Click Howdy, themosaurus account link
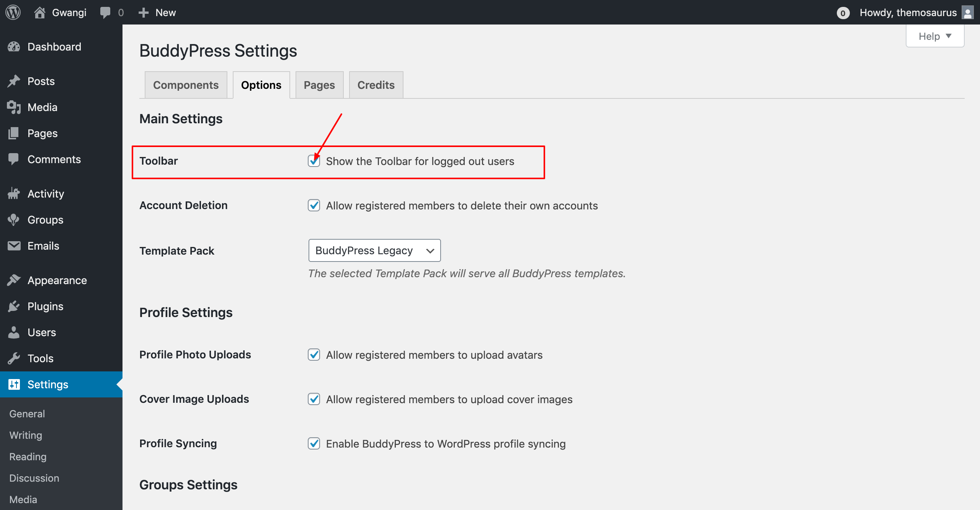Screen dimensions: 980x510 click(x=908, y=13)
